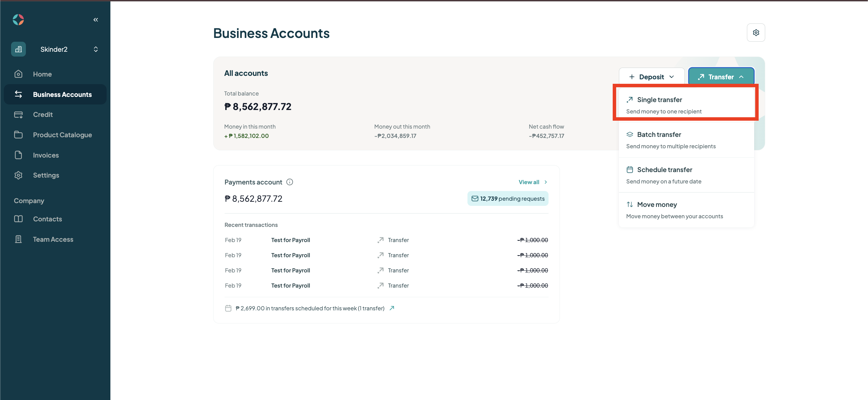Open page settings via top-right gear button

(756, 33)
